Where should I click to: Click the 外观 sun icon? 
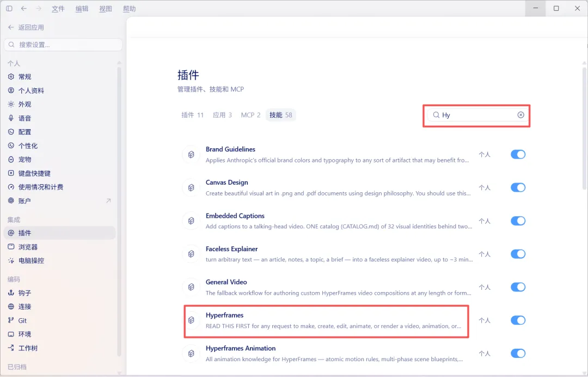point(11,104)
